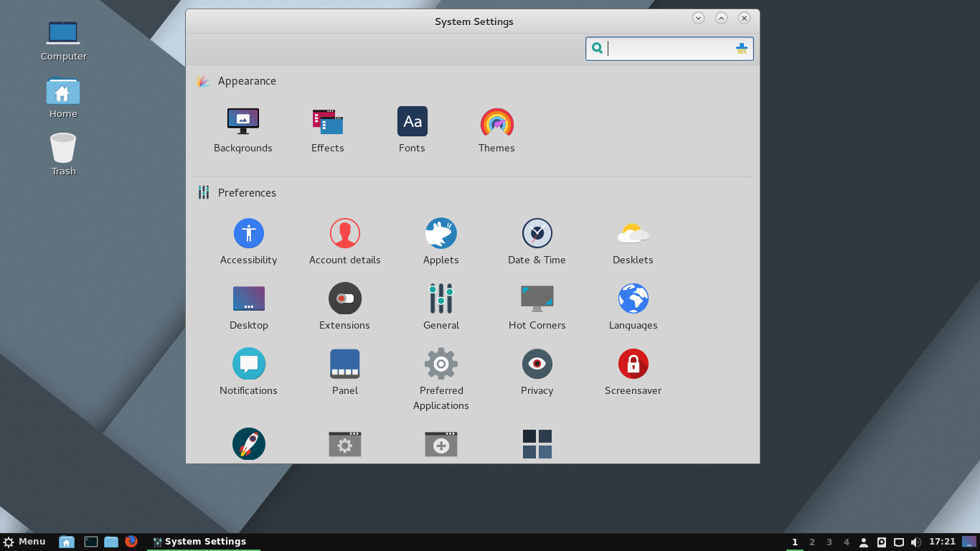Screen dimensions: 980x551
Task: Open the Cinnamon Menu
Action: click(24, 542)
